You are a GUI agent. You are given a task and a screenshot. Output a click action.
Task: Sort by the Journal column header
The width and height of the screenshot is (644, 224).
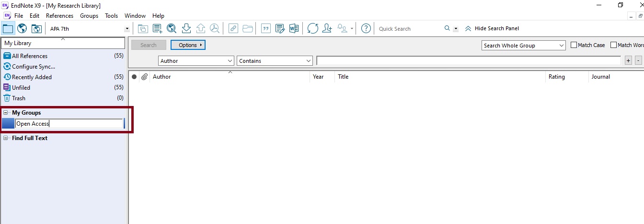click(616, 77)
